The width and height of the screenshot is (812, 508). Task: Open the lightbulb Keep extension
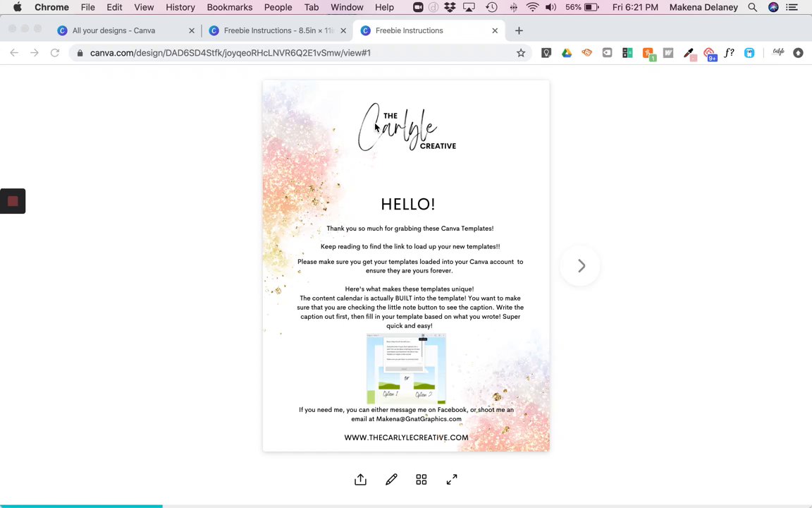pos(546,53)
